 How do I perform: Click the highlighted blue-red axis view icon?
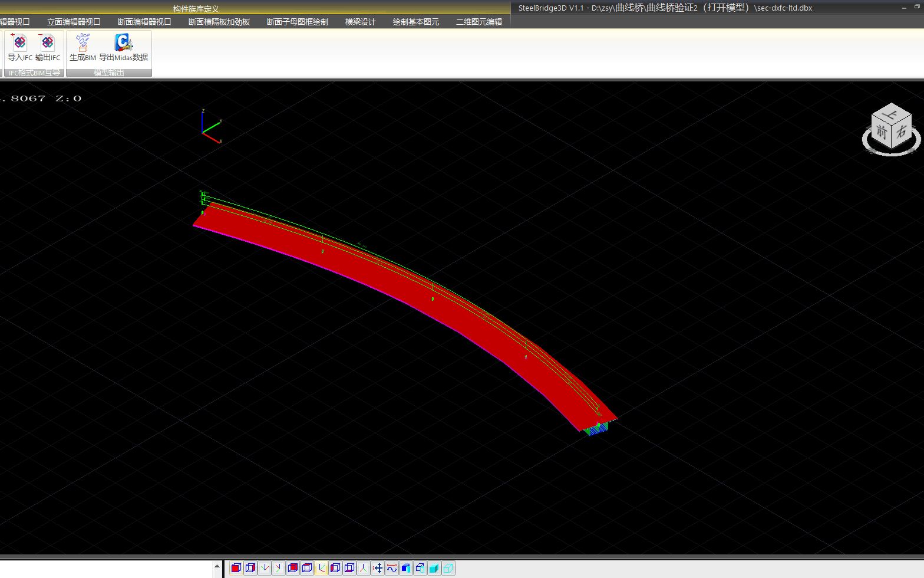pos(321,568)
